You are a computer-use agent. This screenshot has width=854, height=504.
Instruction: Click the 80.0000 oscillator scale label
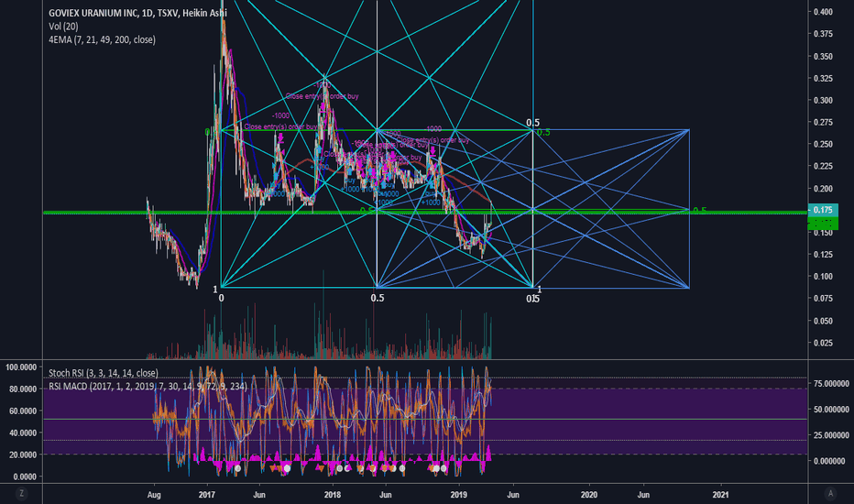pos(23,389)
